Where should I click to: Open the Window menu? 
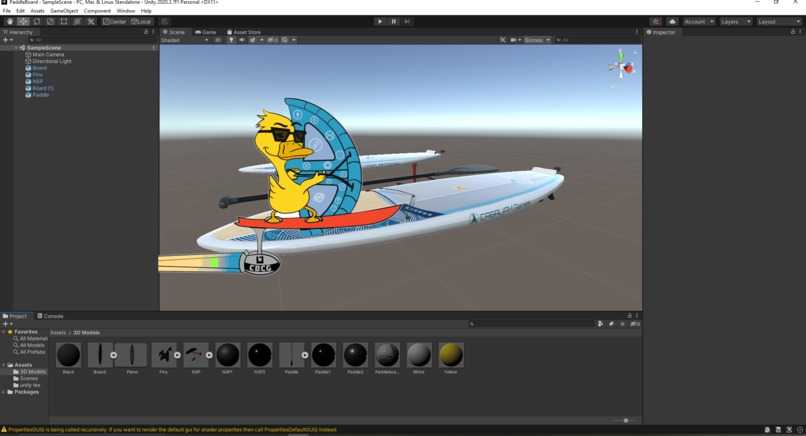pyautogui.click(x=126, y=11)
